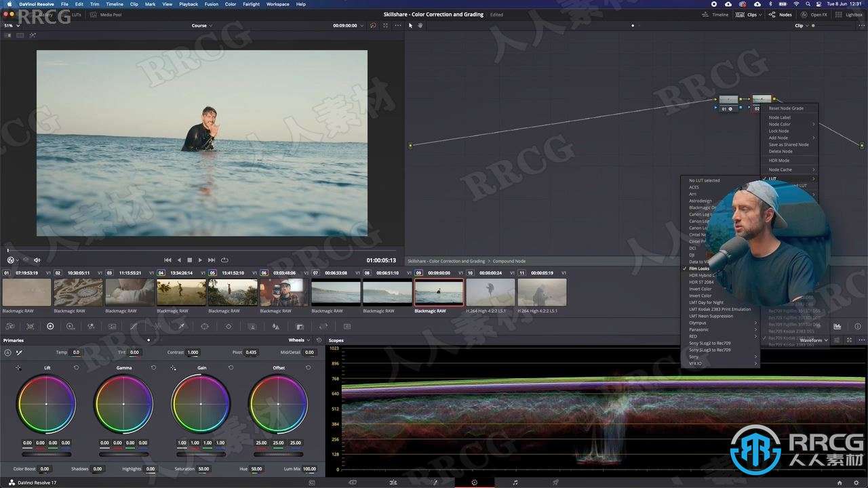This screenshot has width=868, height=488.
Task: Toggle the Open FX panel
Action: click(814, 14)
